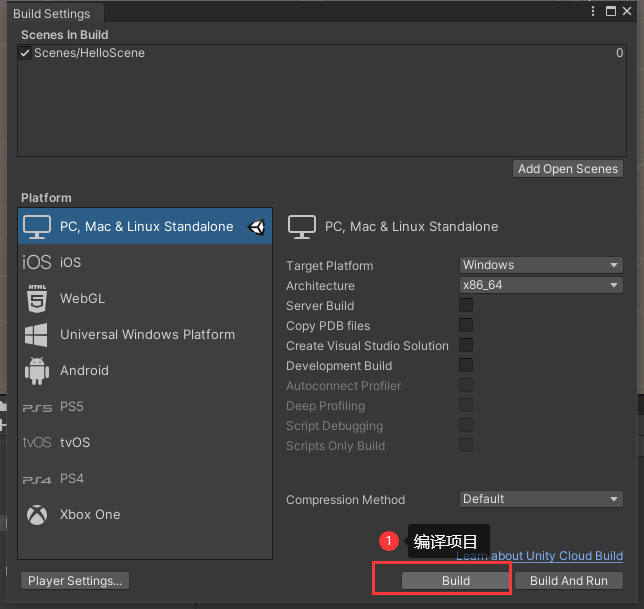Image resolution: width=644 pixels, height=609 pixels.
Task: Click the Build And Run button
Action: point(569,581)
